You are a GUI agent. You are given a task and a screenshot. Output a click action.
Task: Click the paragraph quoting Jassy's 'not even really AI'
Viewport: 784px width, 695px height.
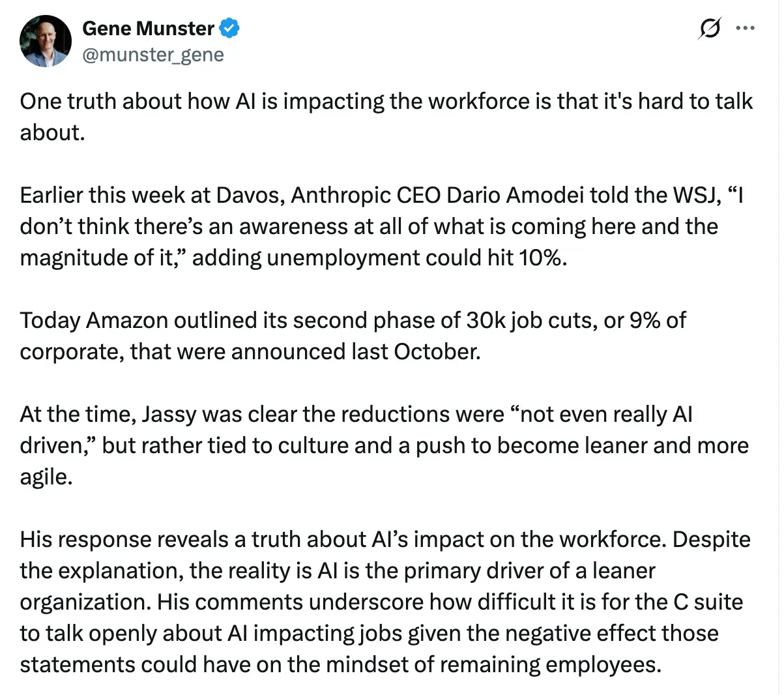click(x=378, y=445)
